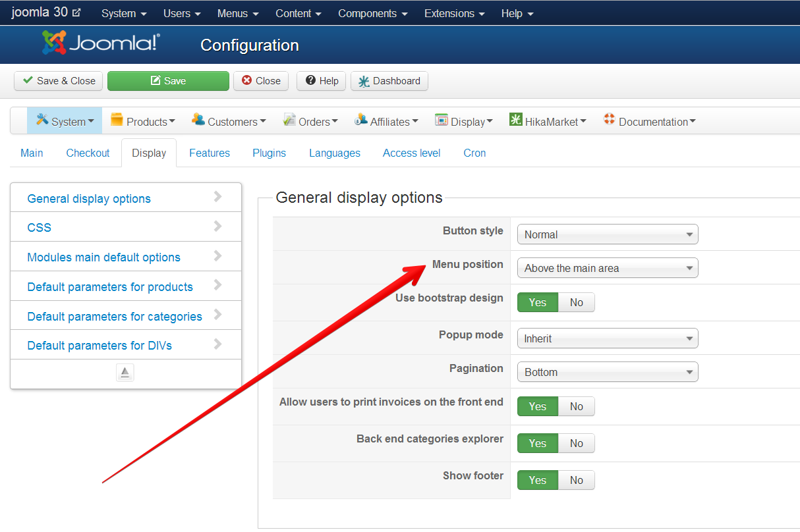Open System menu with wrench icon
Viewport: 800px width, 532px height.
(x=65, y=121)
